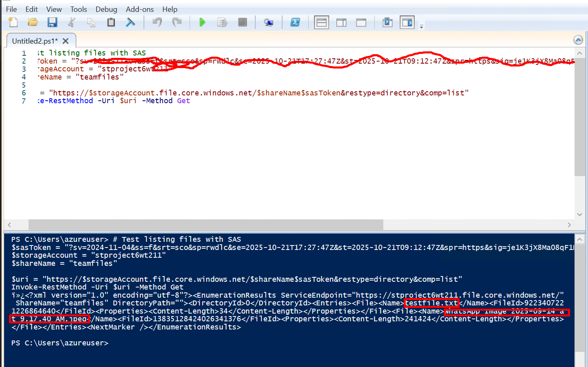The image size is (588, 367).
Task: Click the New Script icon
Action: point(13,22)
